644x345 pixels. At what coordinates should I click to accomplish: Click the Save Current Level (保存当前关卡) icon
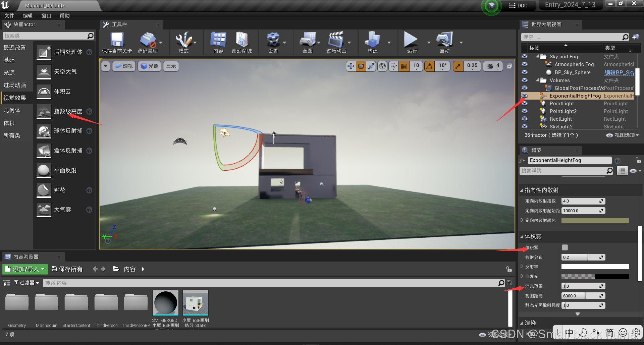117,40
